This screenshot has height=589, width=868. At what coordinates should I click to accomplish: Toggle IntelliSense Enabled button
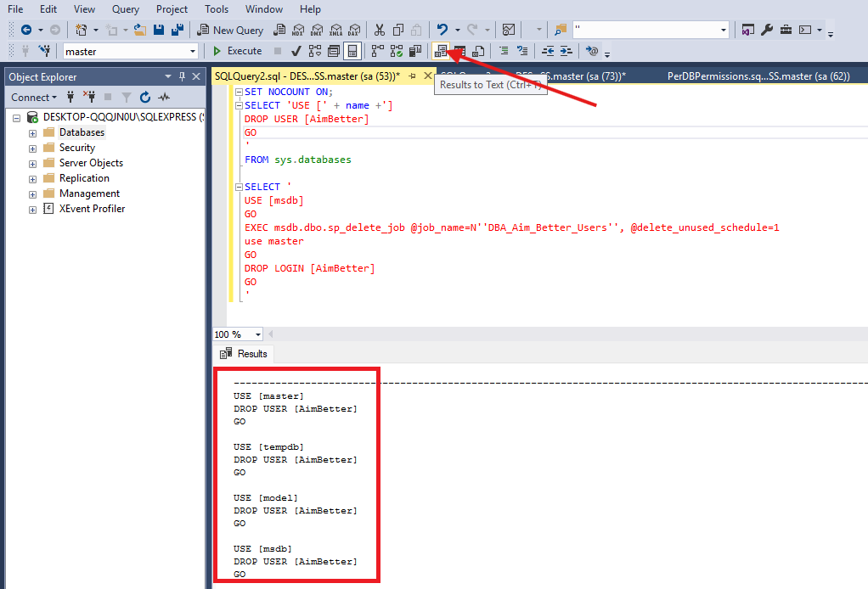pos(352,52)
